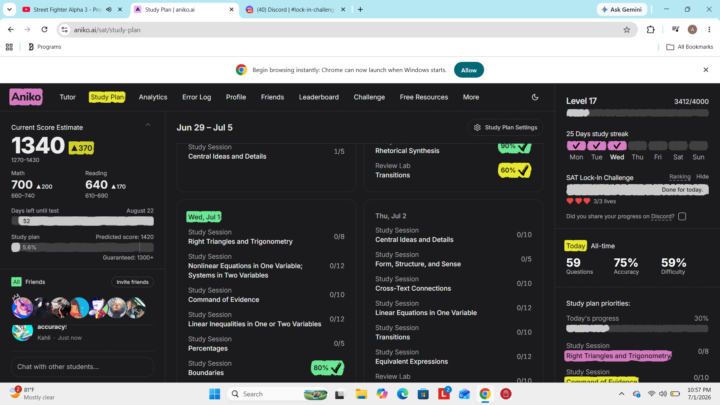Collapse the Current Score Estimate panel
Image resolution: width=720 pixels, height=405 pixels.
coord(148,125)
